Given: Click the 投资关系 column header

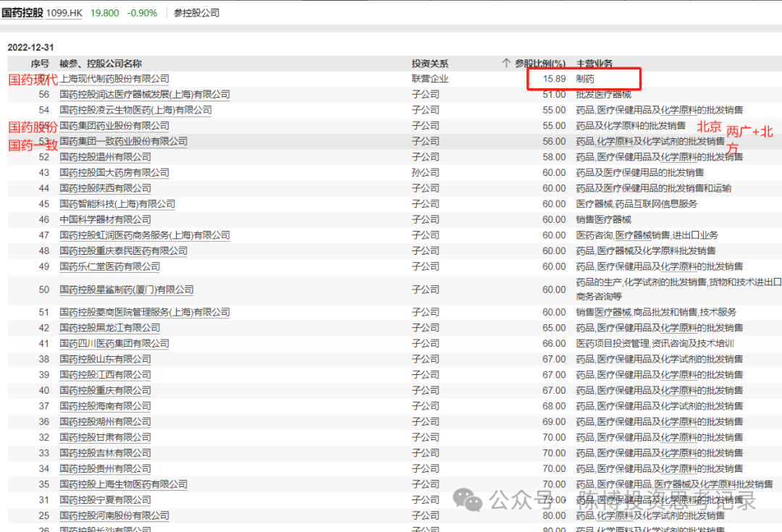Looking at the screenshot, I should [430, 63].
